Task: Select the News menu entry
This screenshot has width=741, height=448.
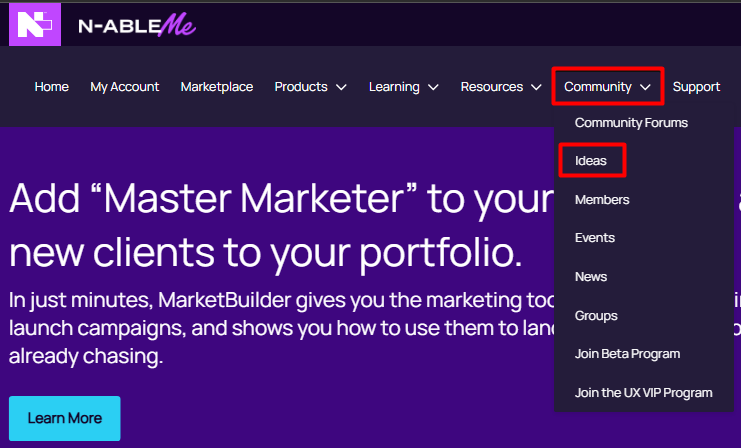Action: (591, 277)
